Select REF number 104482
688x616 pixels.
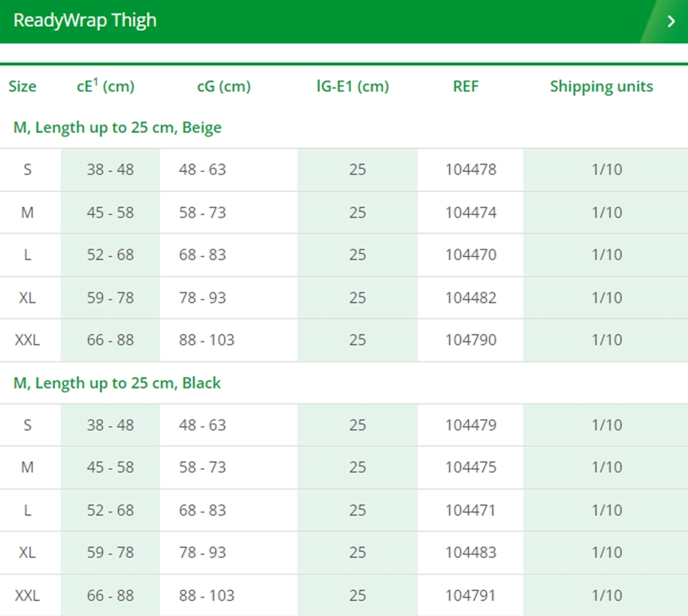pos(471,298)
